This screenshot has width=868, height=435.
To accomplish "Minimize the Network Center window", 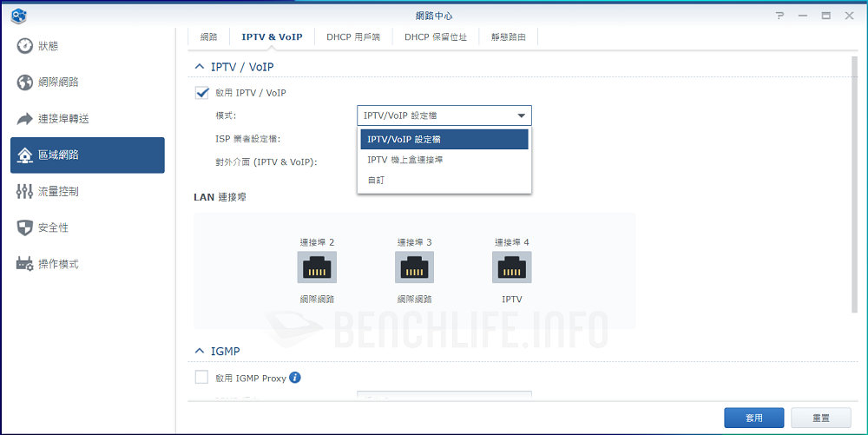I will click(803, 16).
